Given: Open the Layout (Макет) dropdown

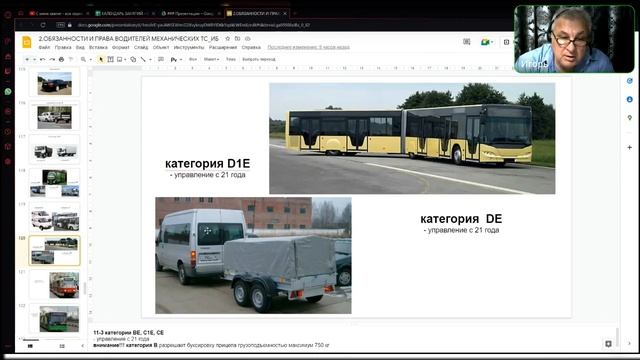Looking at the screenshot, I should coord(211,60).
